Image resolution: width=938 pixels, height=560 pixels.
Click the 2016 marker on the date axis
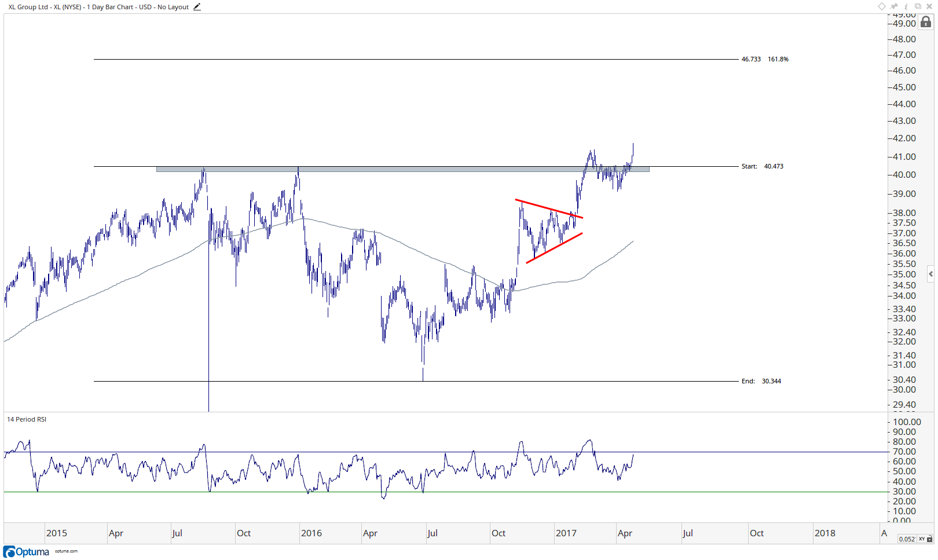click(x=312, y=533)
